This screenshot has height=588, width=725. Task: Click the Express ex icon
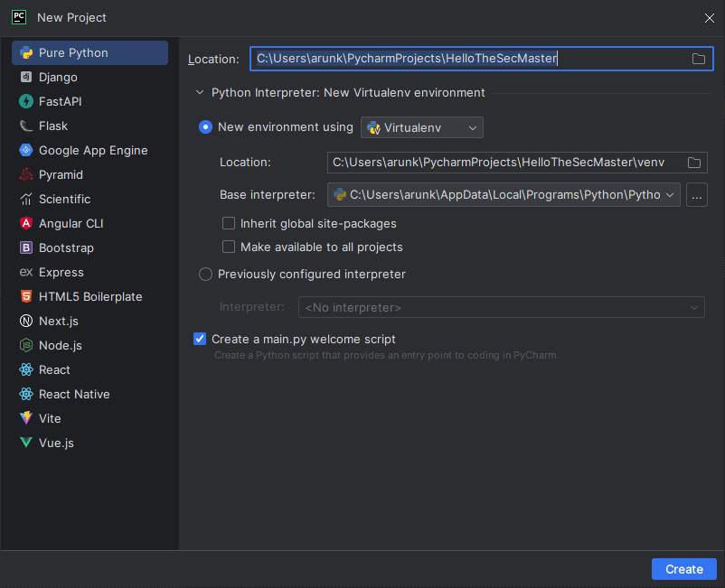[26, 273]
